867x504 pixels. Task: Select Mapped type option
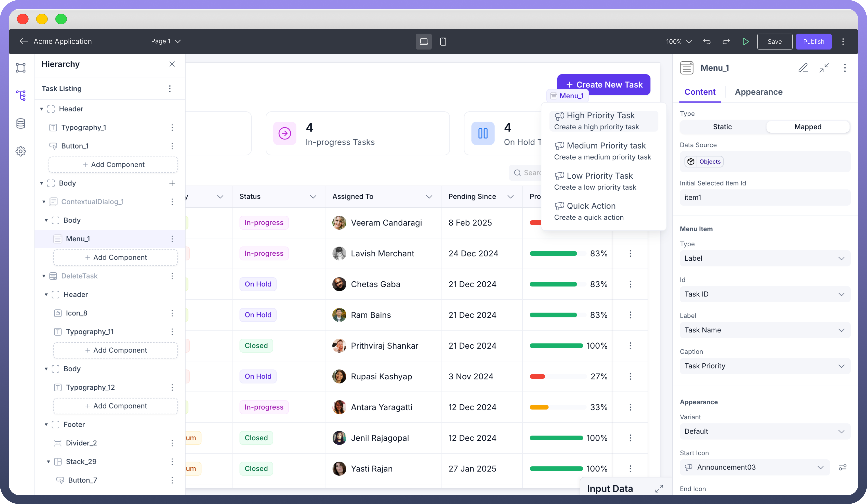(x=808, y=127)
